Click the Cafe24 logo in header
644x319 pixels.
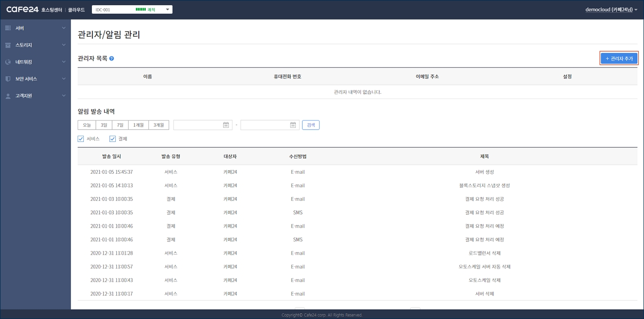pos(22,10)
